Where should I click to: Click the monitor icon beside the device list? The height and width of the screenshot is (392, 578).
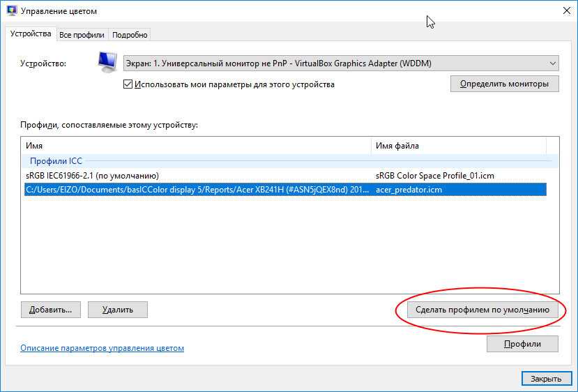pyautogui.click(x=107, y=63)
